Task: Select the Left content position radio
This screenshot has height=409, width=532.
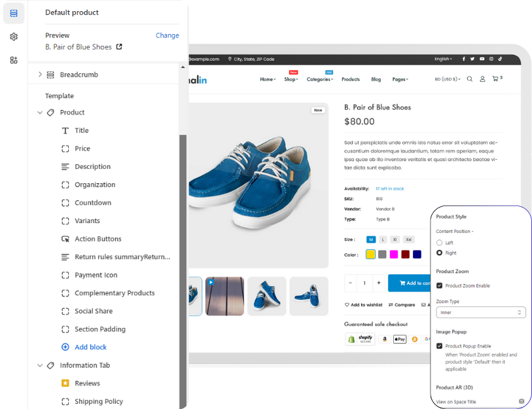Action: 439,243
